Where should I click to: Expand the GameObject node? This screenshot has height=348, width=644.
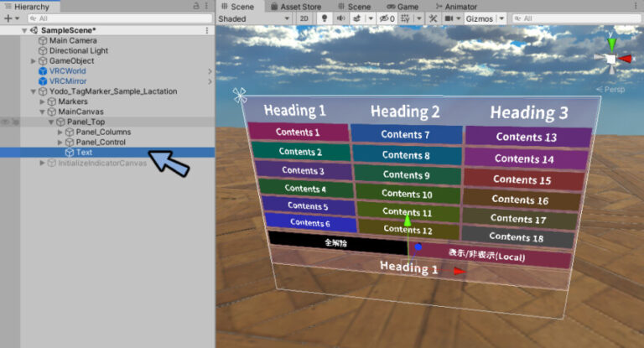click(34, 61)
